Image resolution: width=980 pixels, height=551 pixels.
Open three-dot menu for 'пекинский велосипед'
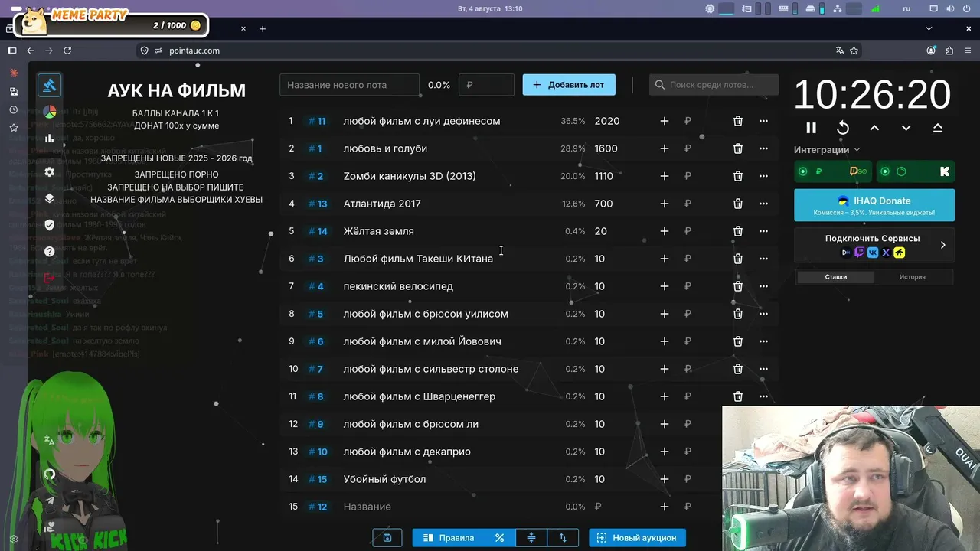[763, 286]
